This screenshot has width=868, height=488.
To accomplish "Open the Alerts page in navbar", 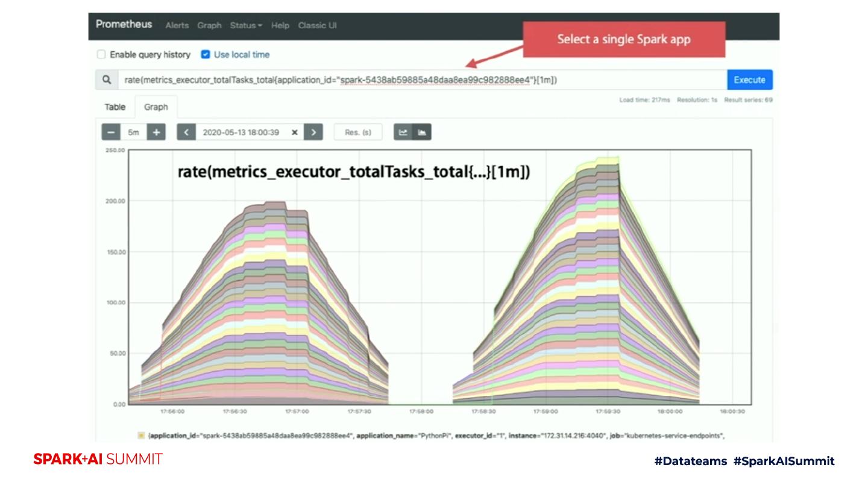I will click(x=177, y=25).
